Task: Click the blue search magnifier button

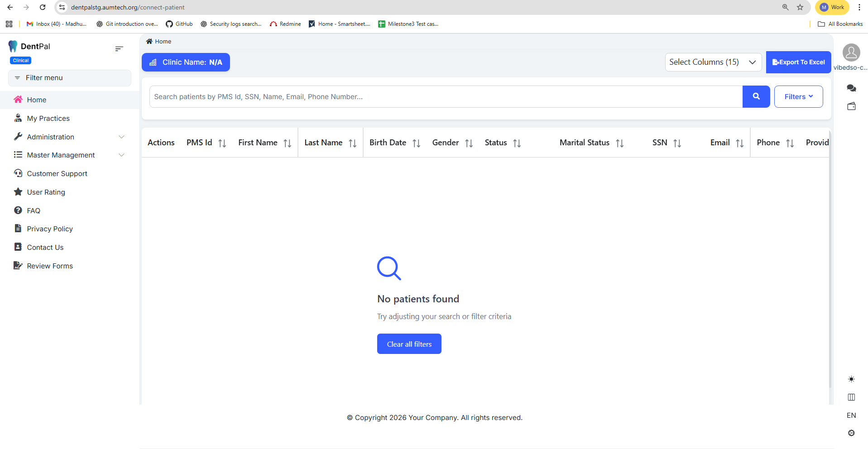Action: tap(756, 96)
